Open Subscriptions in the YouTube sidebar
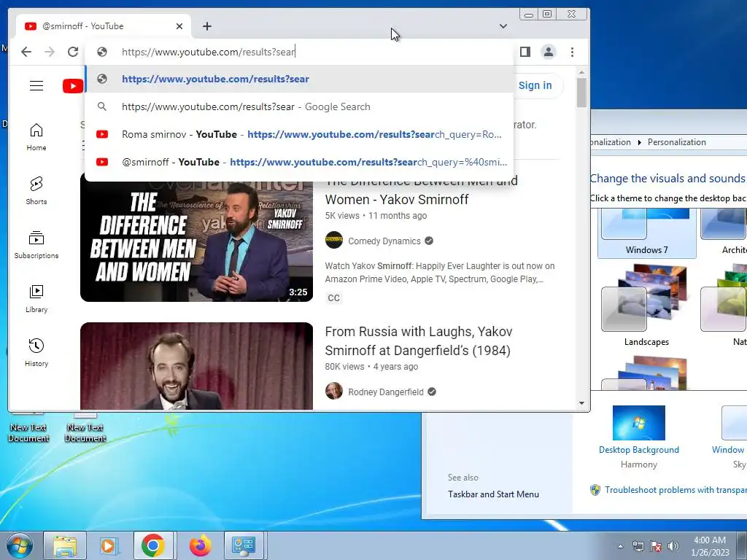 tap(36, 245)
